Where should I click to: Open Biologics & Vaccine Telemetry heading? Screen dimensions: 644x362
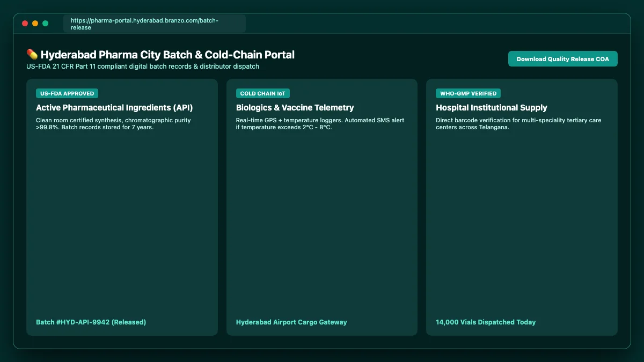tap(295, 108)
